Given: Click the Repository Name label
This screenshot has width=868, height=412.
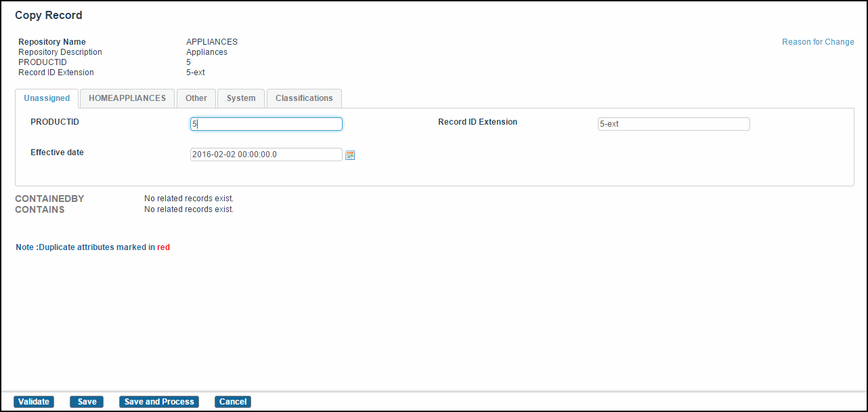Looking at the screenshot, I should [x=52, y=42].
